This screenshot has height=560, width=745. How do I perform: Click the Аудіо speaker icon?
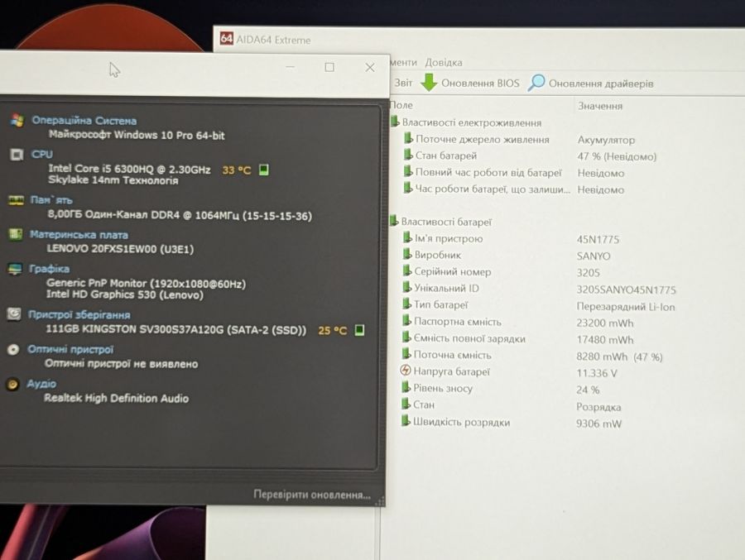click(12, 384)
